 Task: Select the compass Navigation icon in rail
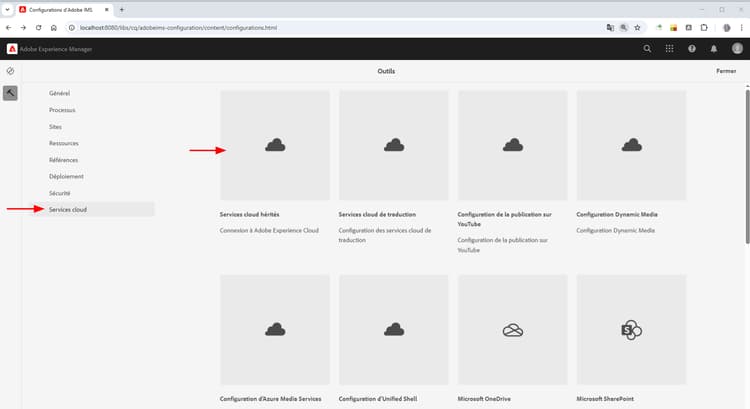point(10,71)
